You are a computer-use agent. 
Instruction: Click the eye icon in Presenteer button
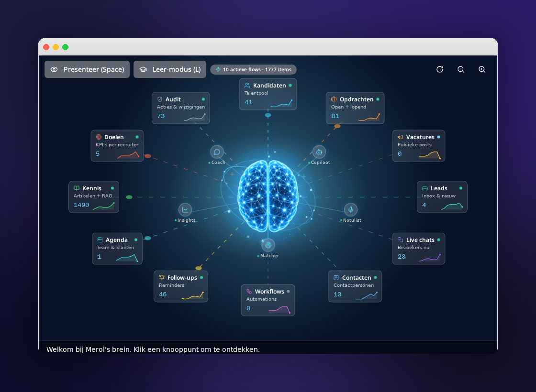click(x=54, y=69)
